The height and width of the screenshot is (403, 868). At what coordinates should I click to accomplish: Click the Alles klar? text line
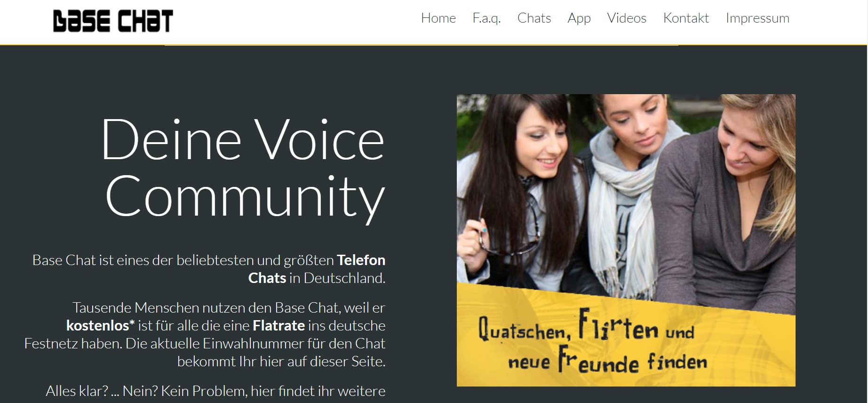click(215, 391)
